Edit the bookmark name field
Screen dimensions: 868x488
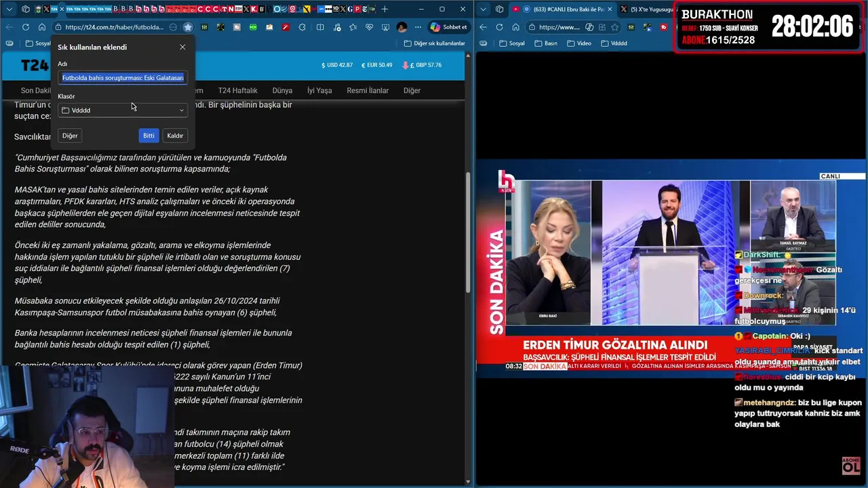[x=123, y=77]
